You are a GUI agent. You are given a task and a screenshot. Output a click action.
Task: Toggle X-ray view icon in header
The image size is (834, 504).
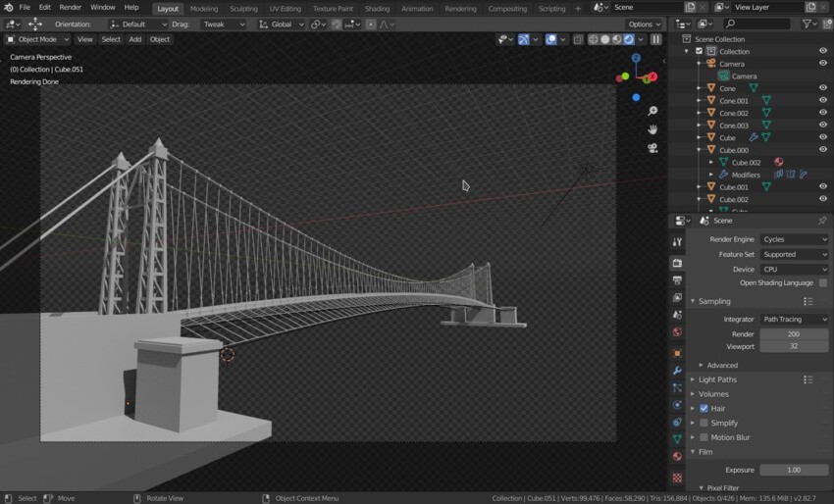578,39
